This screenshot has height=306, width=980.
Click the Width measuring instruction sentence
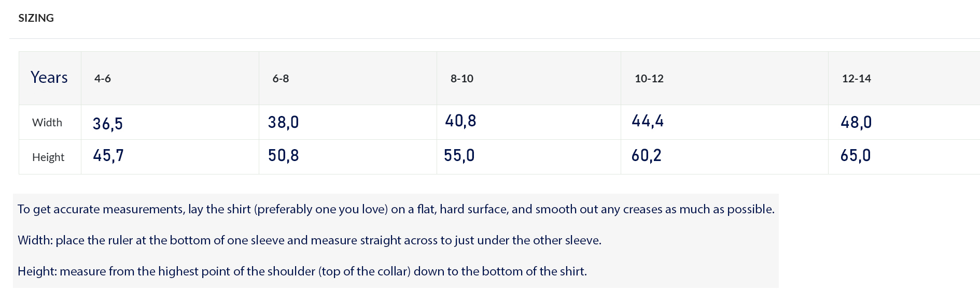(310, 240)
